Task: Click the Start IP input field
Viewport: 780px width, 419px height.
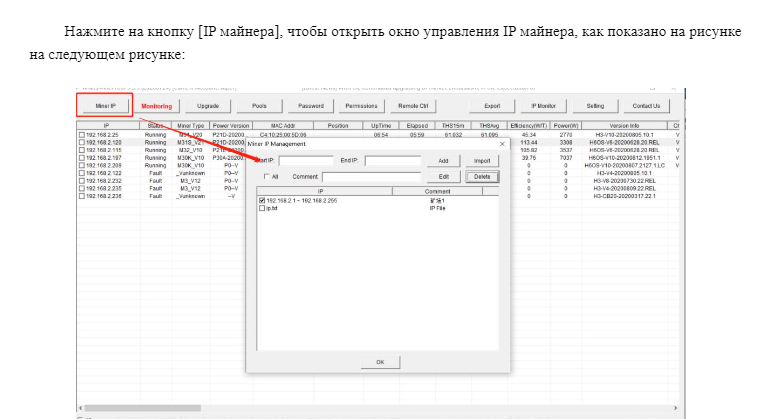Action: (306, 161)
